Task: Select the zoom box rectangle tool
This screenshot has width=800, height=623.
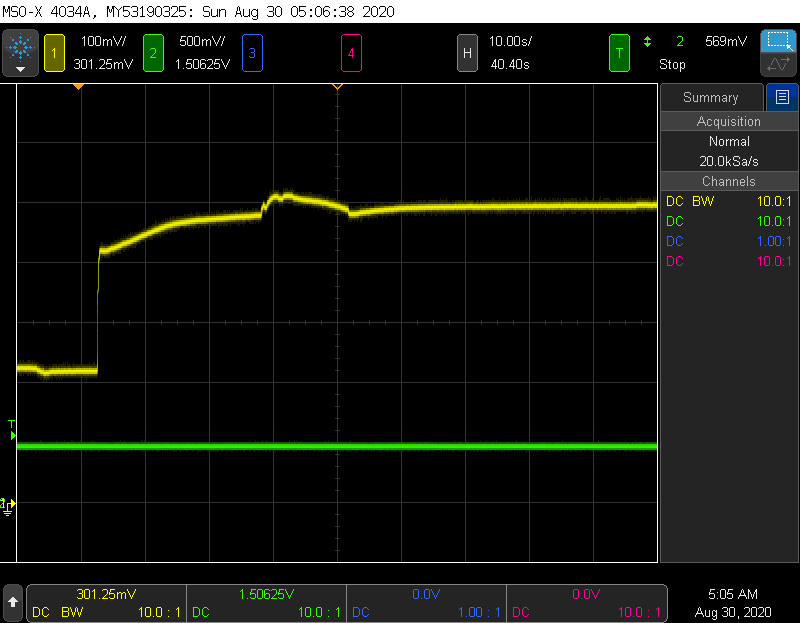Action: coord(777,41)
